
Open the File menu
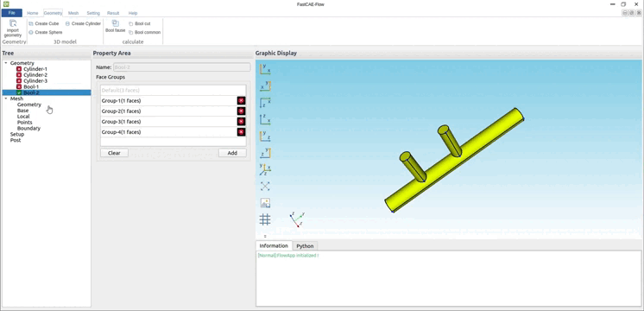click(12, 13)
